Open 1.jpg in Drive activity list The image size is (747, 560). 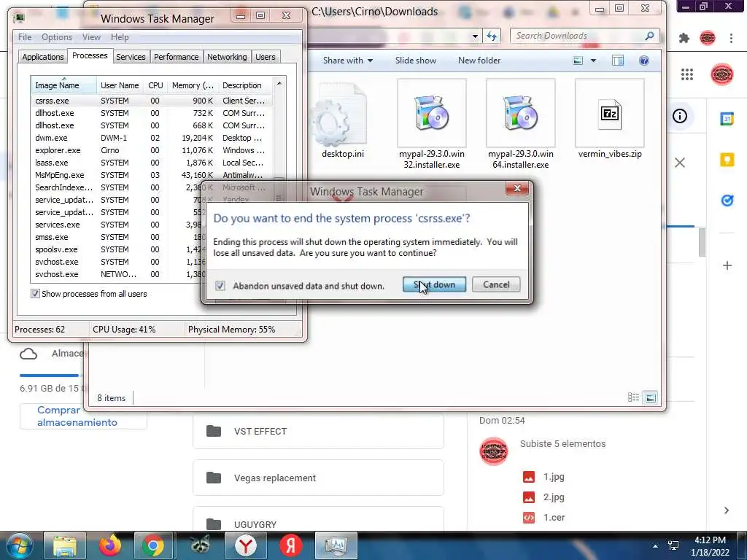click(543, 477)
